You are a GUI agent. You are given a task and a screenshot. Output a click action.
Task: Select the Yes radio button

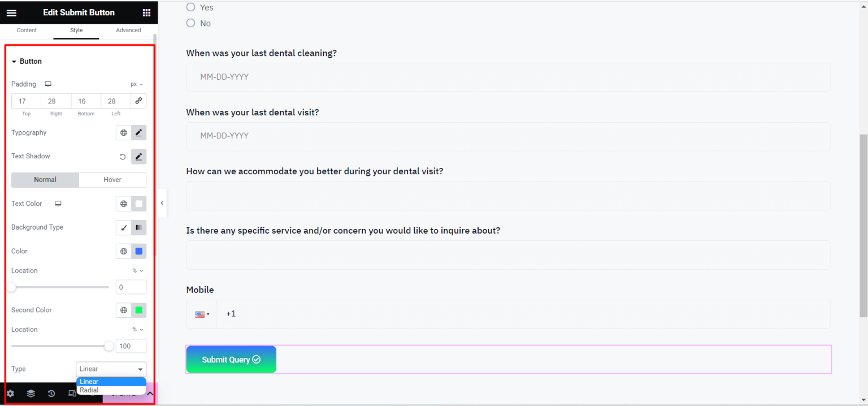(190, 7)
